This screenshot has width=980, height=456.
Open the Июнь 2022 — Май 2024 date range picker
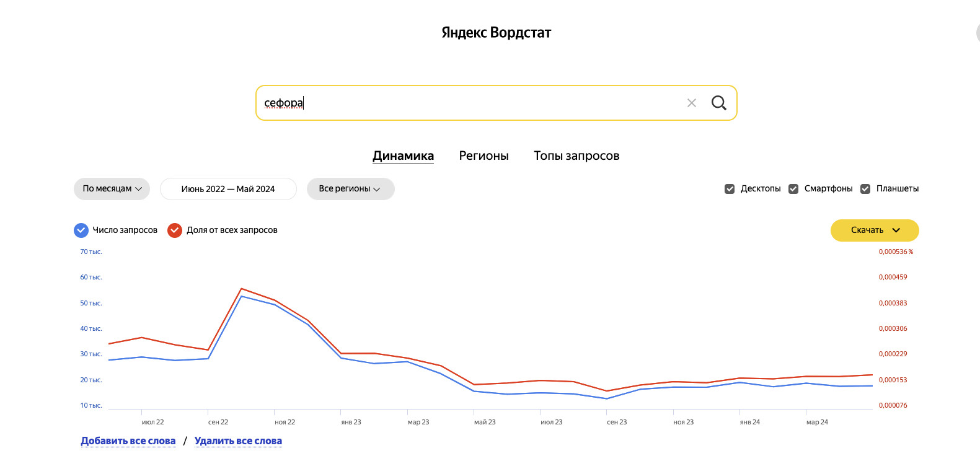pyautogui.click(x=228, y=189)
